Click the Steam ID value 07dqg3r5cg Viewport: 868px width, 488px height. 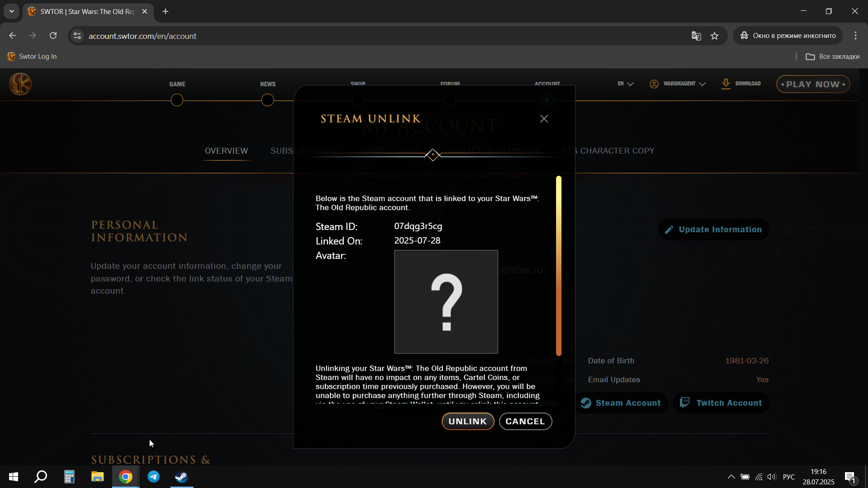coord(418,226)
